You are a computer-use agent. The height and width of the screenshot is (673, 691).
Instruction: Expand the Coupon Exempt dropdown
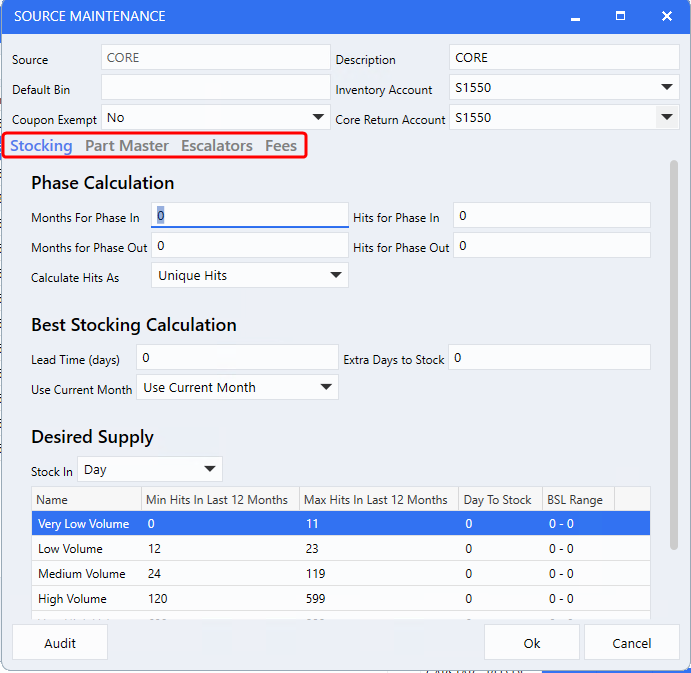(216, 118)
